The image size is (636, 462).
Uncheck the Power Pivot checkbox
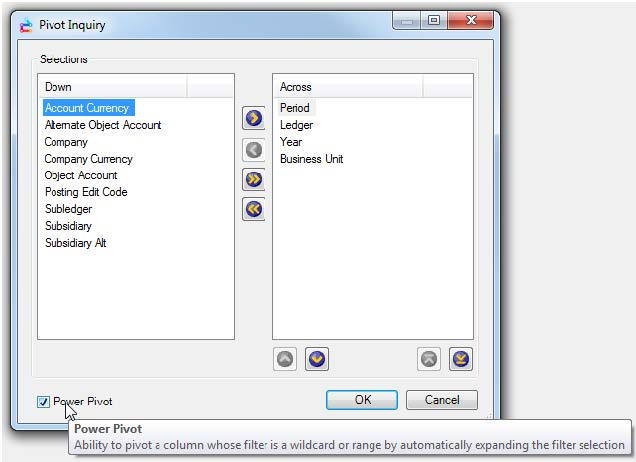[x=43, y=402]
